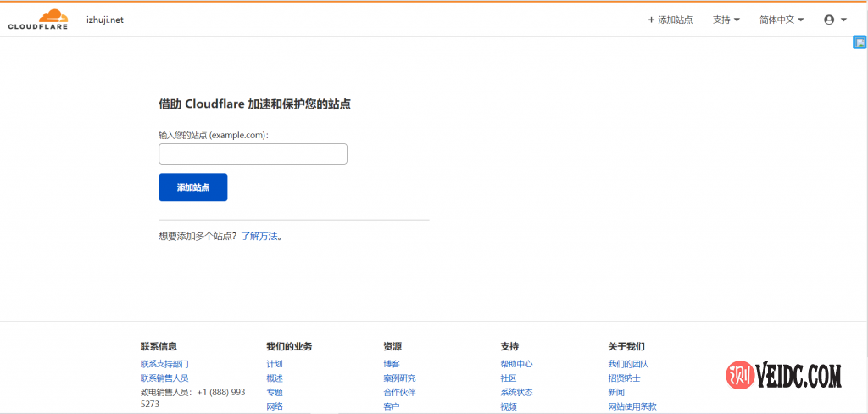Open 合作伙伴 footer link
868x414 pixels.
click(400, 392)
